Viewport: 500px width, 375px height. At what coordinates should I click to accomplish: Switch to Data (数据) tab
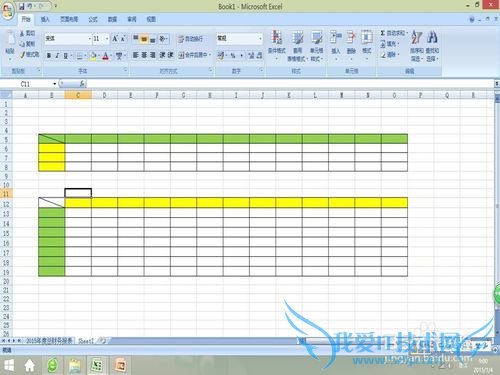point(112,19)
